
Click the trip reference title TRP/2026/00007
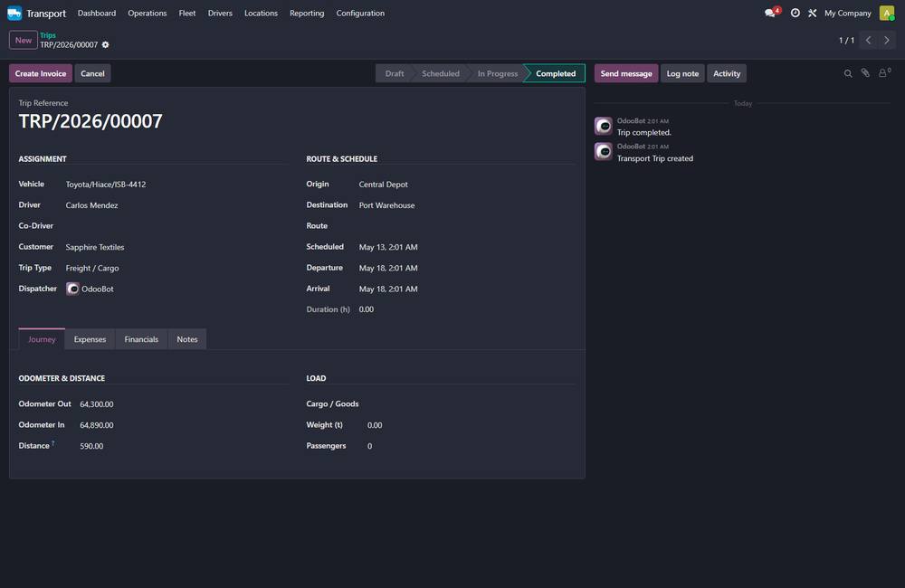coord(90,121)
